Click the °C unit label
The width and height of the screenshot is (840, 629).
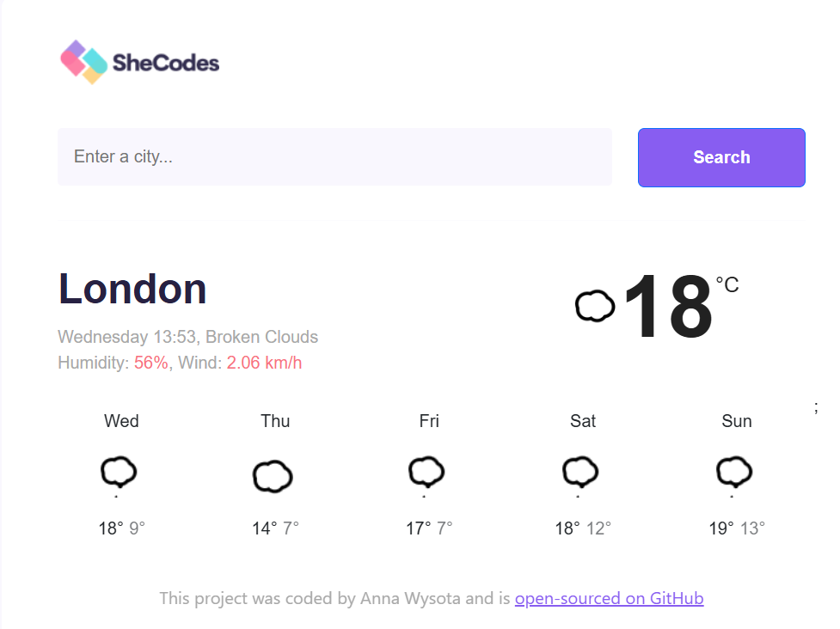click(727, 284)
